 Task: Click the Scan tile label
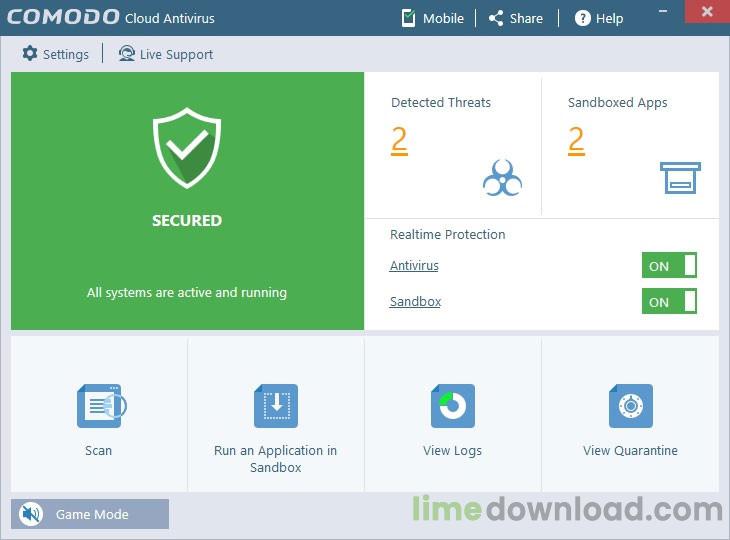click(98, 450)
